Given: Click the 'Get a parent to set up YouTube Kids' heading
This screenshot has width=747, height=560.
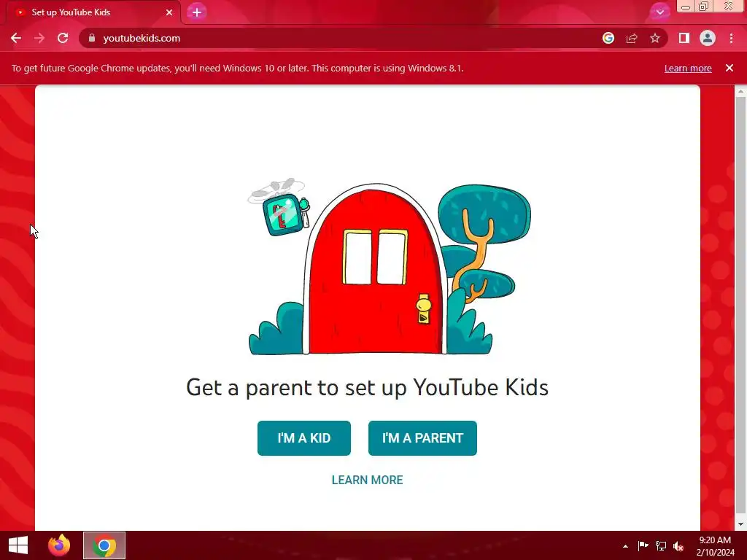Looking at the screenshot, I should pyautogui.click(x=368, y=387).
